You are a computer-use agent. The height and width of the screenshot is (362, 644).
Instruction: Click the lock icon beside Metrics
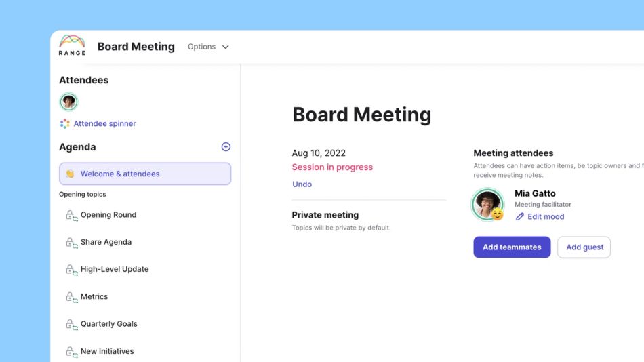[71, 298]
